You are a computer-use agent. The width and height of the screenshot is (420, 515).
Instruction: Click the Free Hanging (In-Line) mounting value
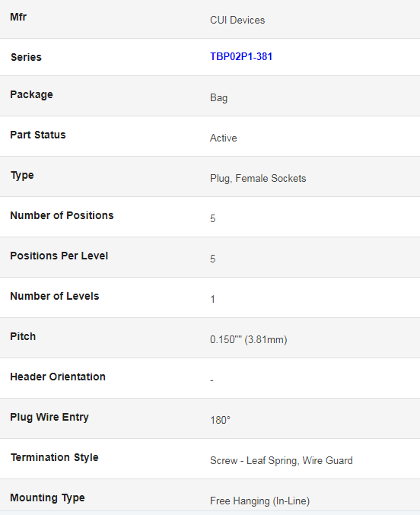259,501
